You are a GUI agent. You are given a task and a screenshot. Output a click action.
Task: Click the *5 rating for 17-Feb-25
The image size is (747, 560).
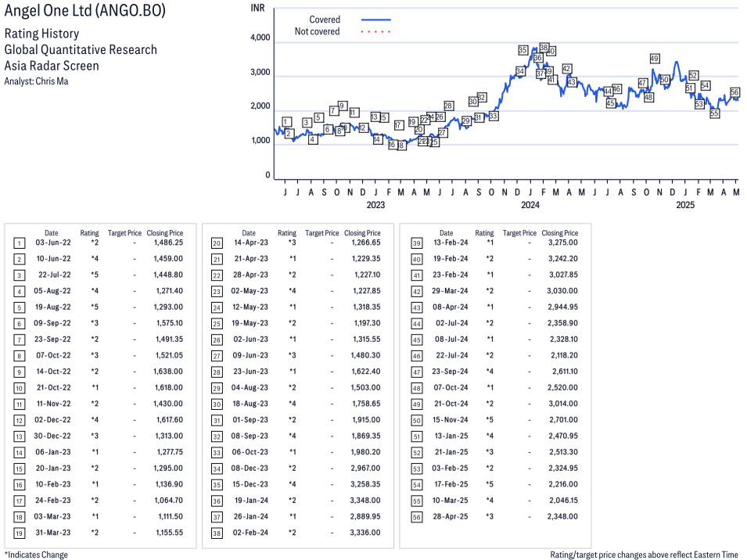[490, 484]
